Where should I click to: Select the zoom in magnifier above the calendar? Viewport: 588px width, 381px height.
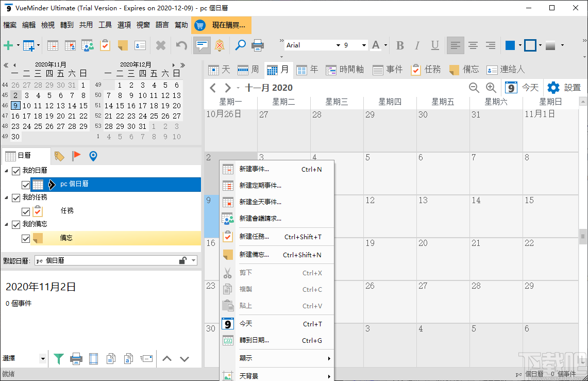point(490,88)
